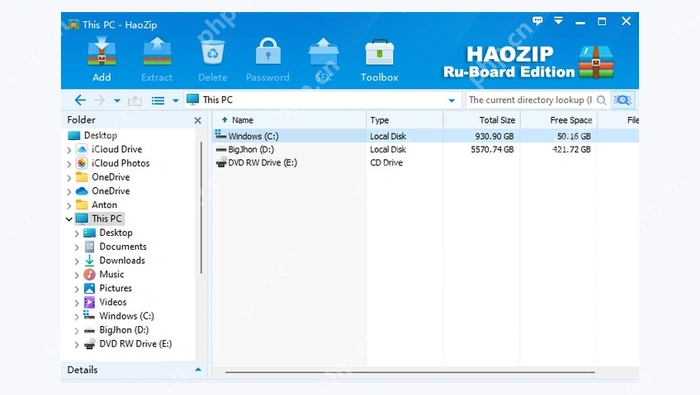700x395 pixels.
Task: Click the Downloads arrow icon in the tree
Action: pos(89,260)
